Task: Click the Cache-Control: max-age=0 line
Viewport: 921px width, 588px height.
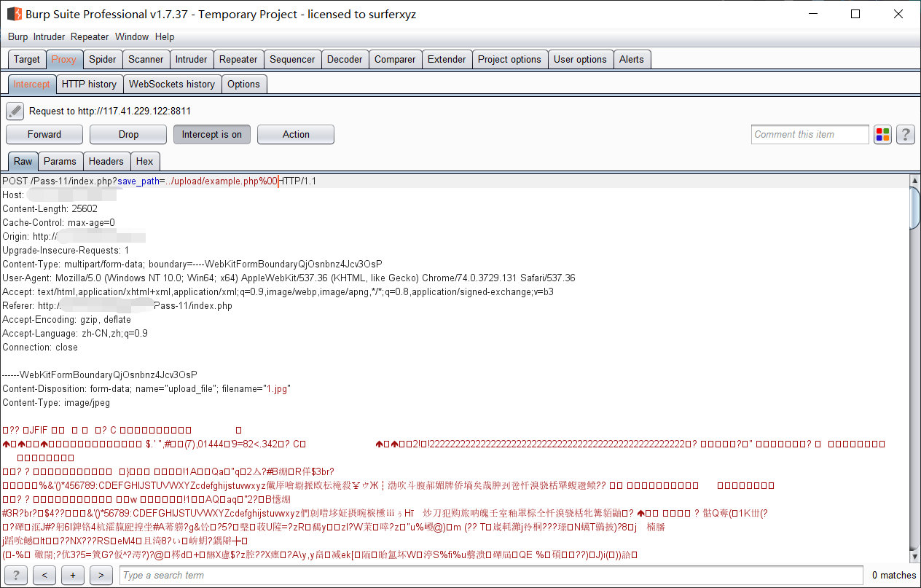Action: pos(58,222)
